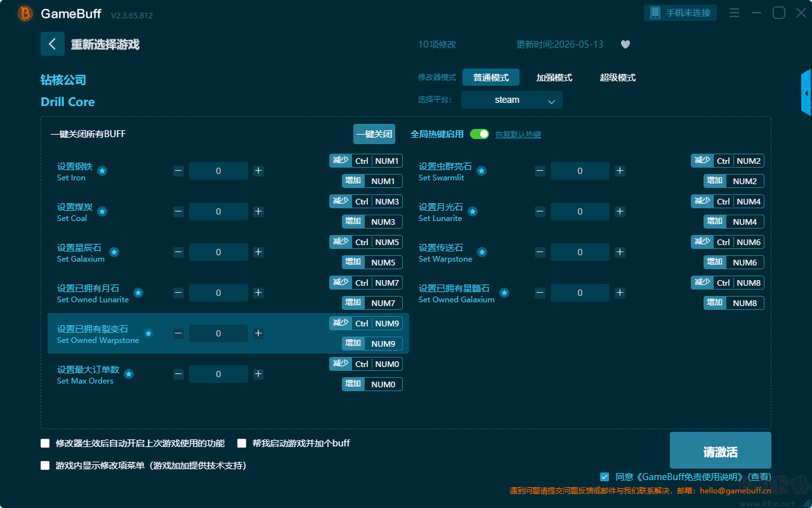
Task: Click the 减少 Ctrl NUM9 hotkey box
Action: [x=366, y=323]
